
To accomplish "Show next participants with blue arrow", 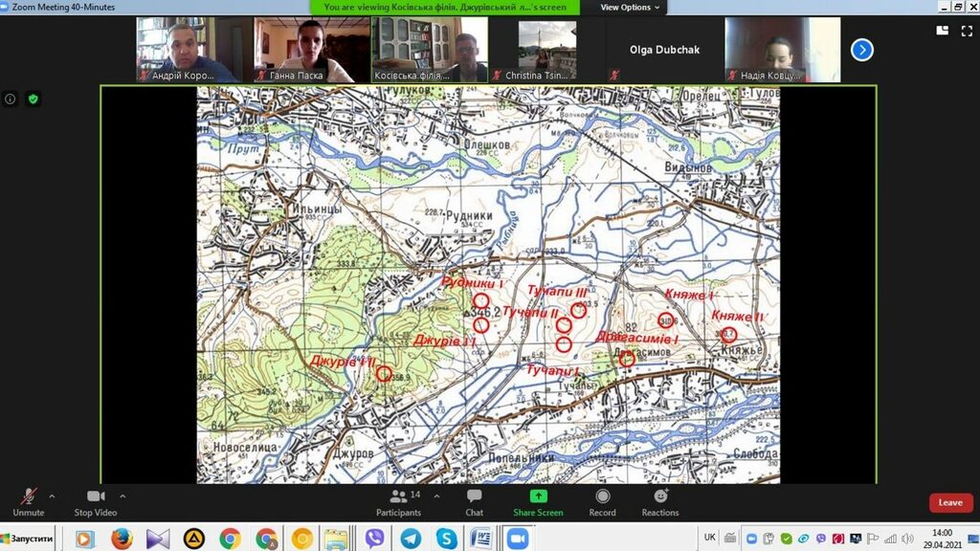I will 861,50.
